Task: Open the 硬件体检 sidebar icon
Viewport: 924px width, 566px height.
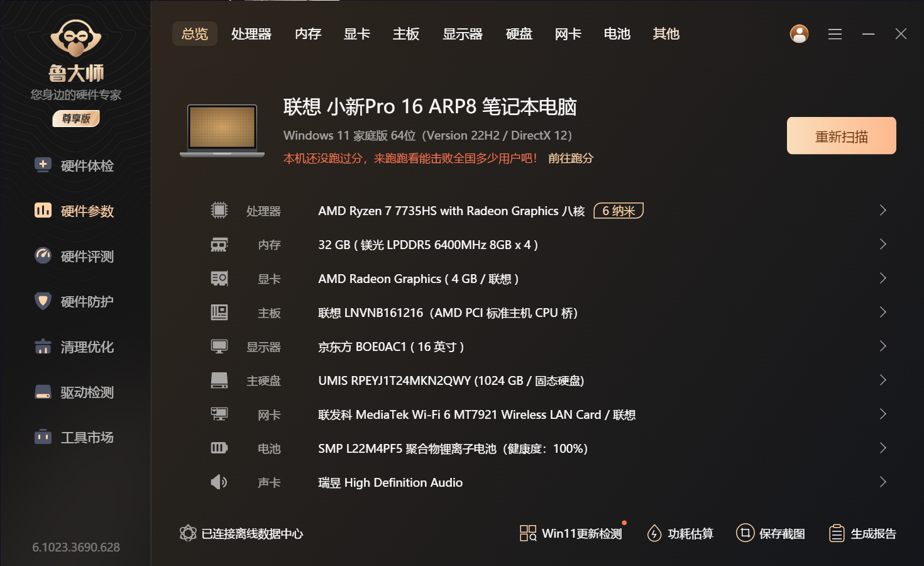Action: [43, 165]
